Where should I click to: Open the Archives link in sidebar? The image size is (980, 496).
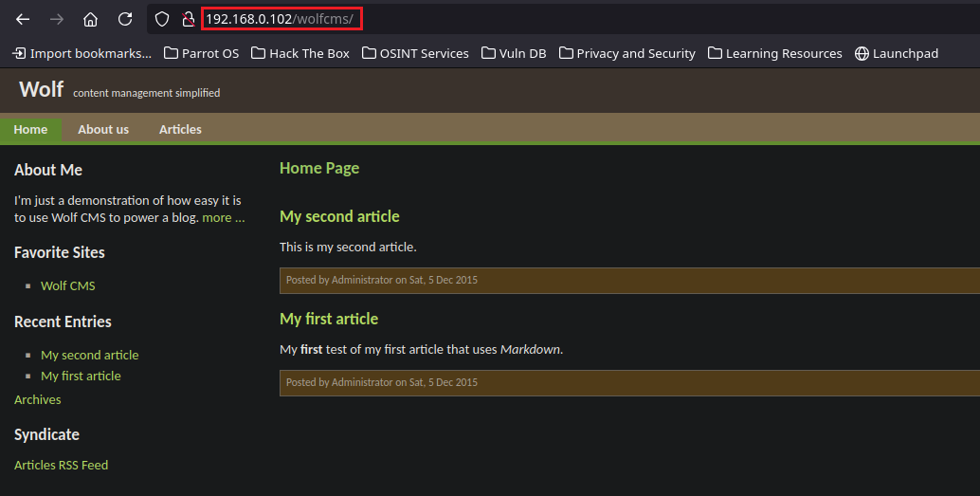[x=38, y=399]
